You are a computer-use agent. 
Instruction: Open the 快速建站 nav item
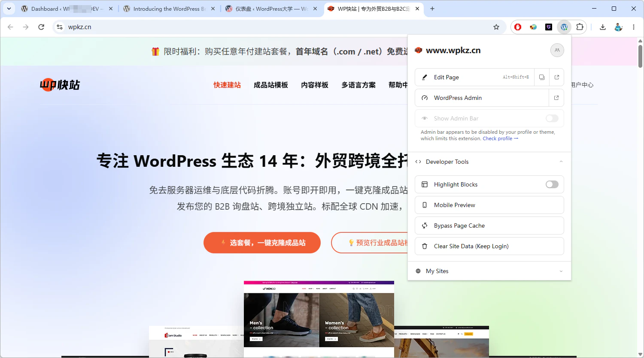[227, 85]
